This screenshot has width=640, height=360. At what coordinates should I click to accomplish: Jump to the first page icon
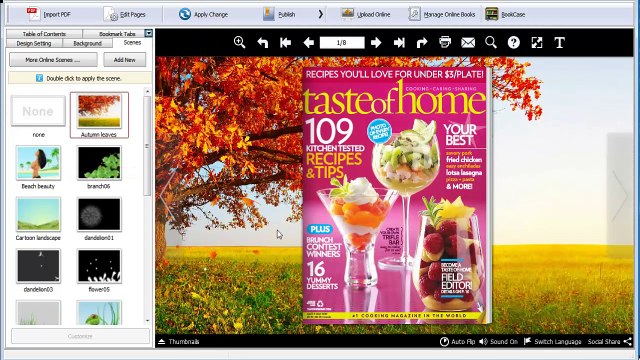coord(285,42)
